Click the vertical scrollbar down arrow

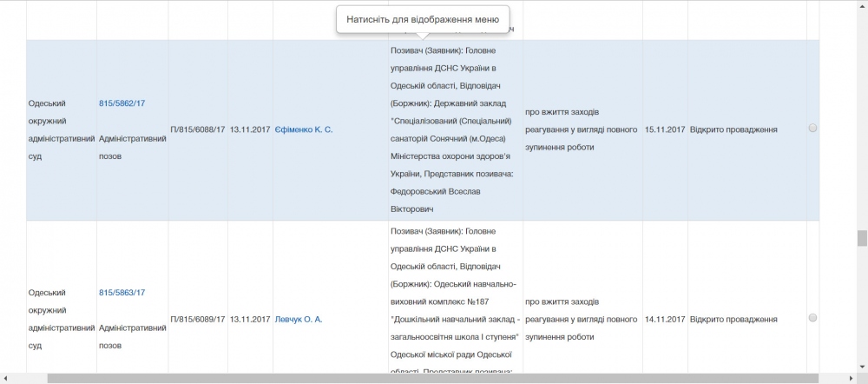[x=862, y=366]
